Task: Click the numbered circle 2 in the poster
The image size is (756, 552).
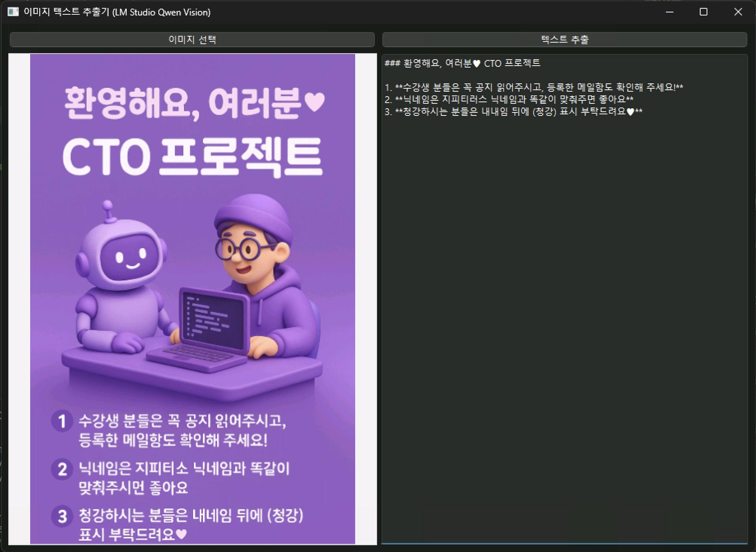Action: pyautogui.click(x=62, y=469)
